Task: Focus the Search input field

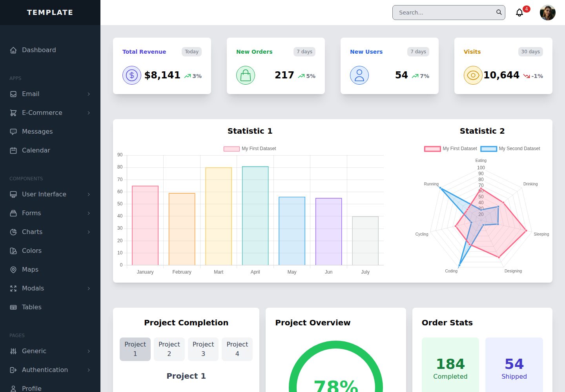Action: point(449,13)
